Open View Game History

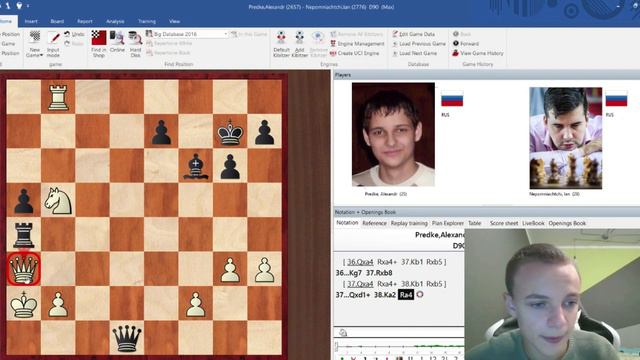(478, 53)
